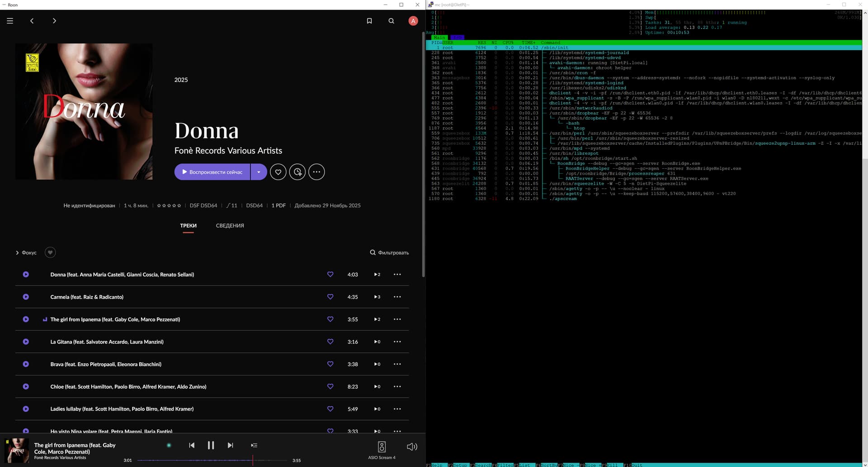868x467 pixels.
Task: Open the hamburger navigation menu
Action: tap(10, 21)
